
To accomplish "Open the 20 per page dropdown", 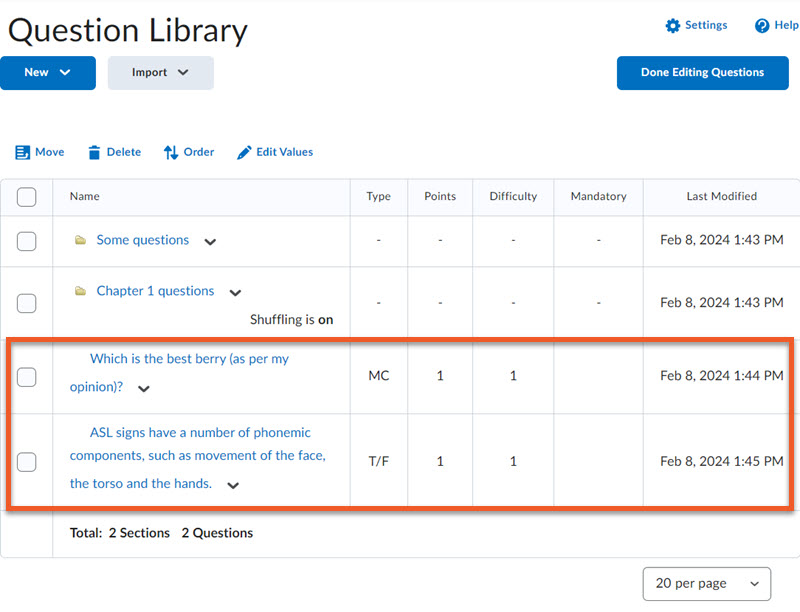I will (706, 583).
